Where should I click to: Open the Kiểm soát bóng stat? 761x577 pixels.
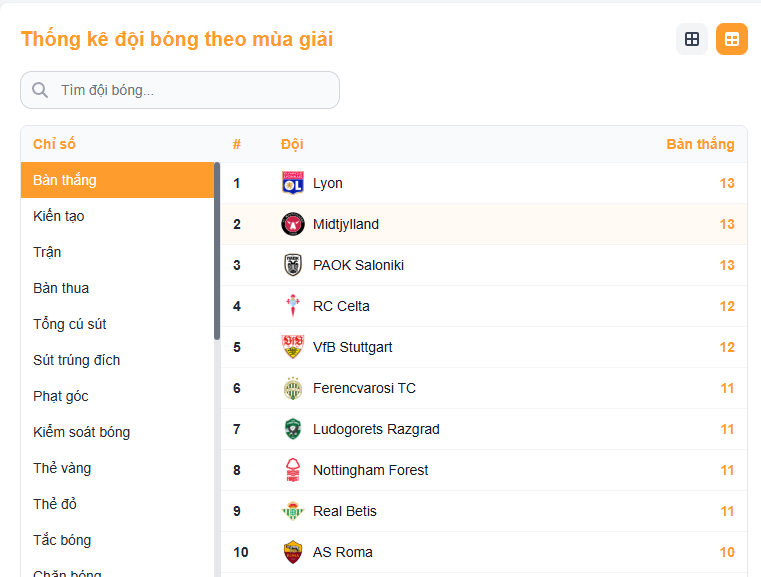coord(81,432)
